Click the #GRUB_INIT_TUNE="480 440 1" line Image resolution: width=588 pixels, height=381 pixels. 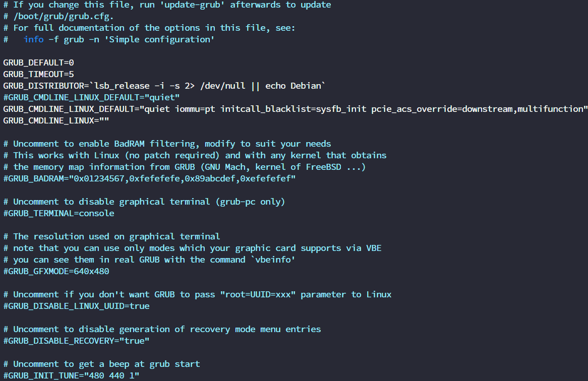pyautogui.click(x=71, y=376)
